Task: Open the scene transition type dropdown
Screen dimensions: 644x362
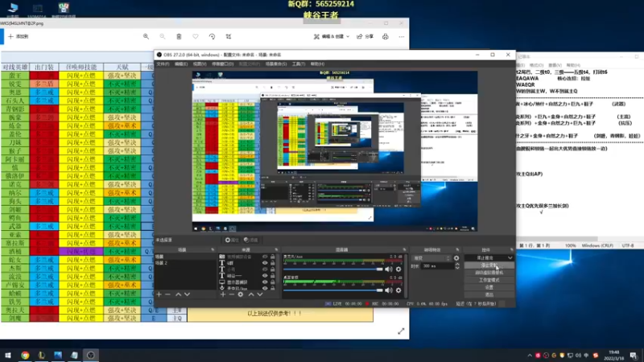Action: pyautogui.click(x=431, y=258)
